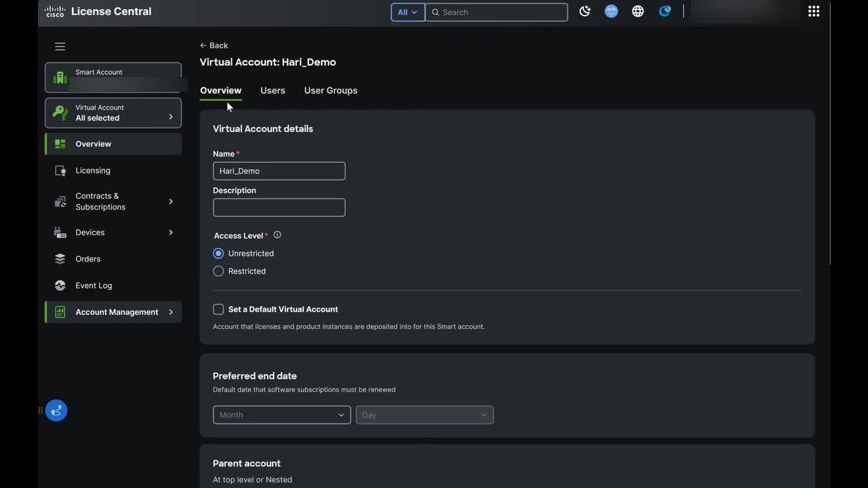The width and height of the screenshot is (868, 488).
Task: Click the Access Level info icon
Action: 277,235
